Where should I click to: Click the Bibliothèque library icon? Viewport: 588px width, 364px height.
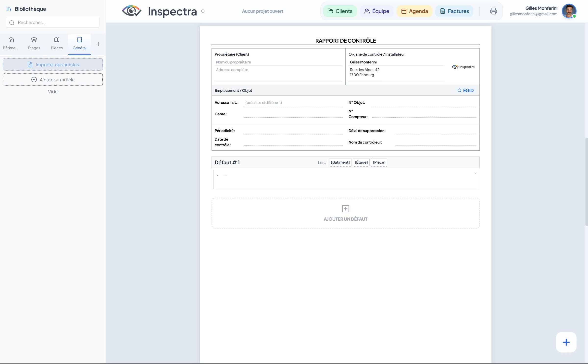click(9, 9)
